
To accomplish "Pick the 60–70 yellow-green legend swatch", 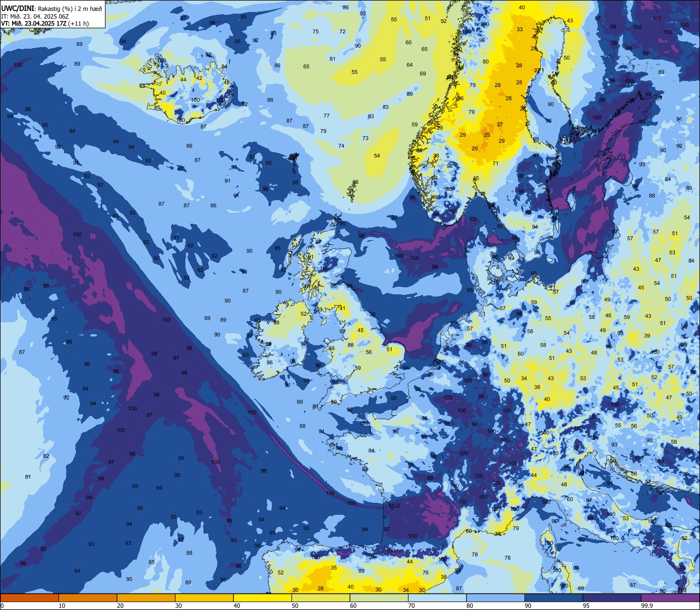I will [x=379, y=597].
